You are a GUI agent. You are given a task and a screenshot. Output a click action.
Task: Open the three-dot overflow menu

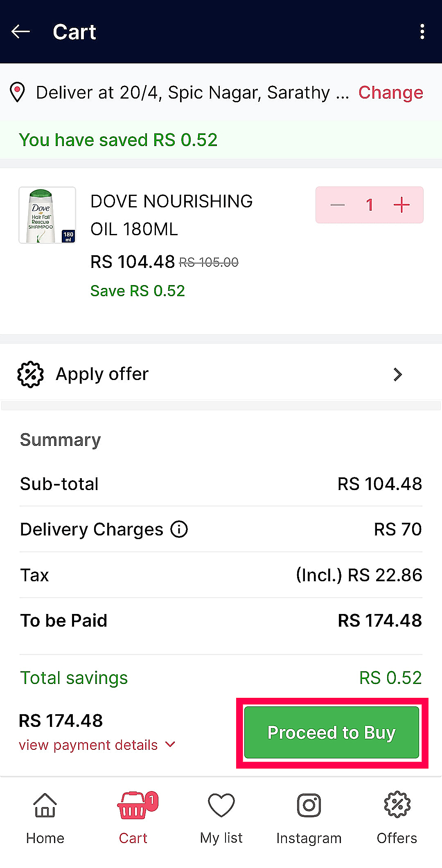(422, 31)
